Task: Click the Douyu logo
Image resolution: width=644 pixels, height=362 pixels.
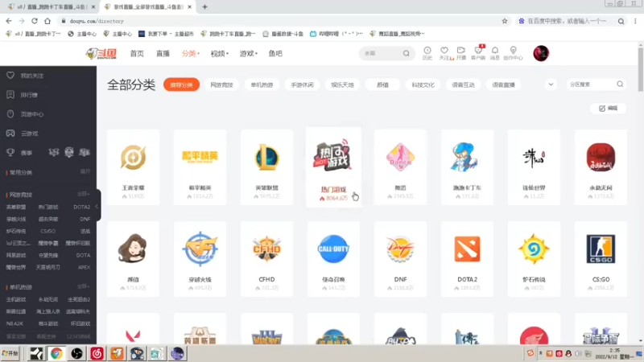Action: click(101, 53)
